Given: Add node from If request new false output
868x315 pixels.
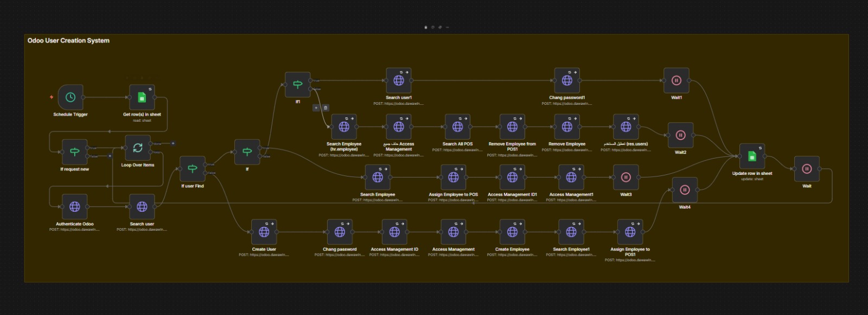Looking at the screenshot, I should tap(110, 156).
